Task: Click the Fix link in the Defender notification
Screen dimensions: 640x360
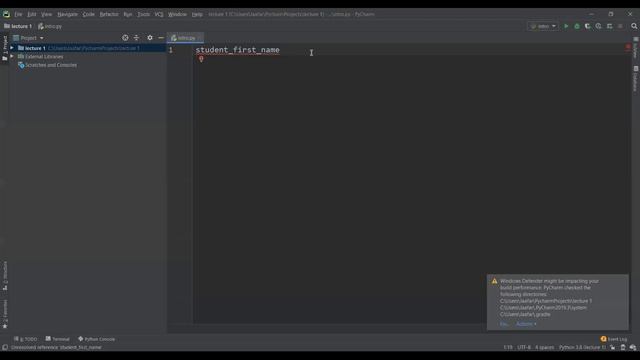Action: 504,324
